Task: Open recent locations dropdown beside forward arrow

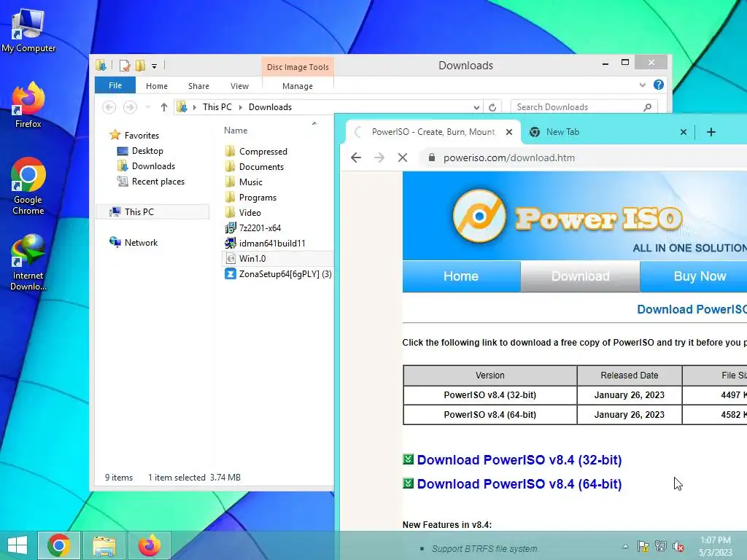Action: tap(147, 107)
